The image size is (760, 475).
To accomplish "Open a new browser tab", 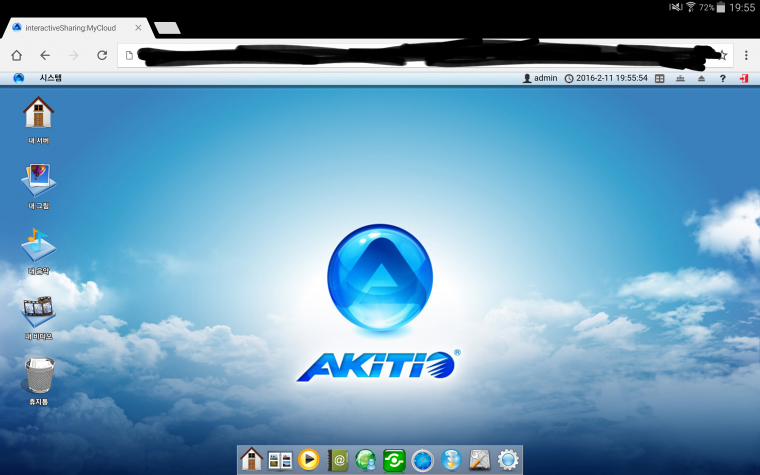I will tap(167, 28).
